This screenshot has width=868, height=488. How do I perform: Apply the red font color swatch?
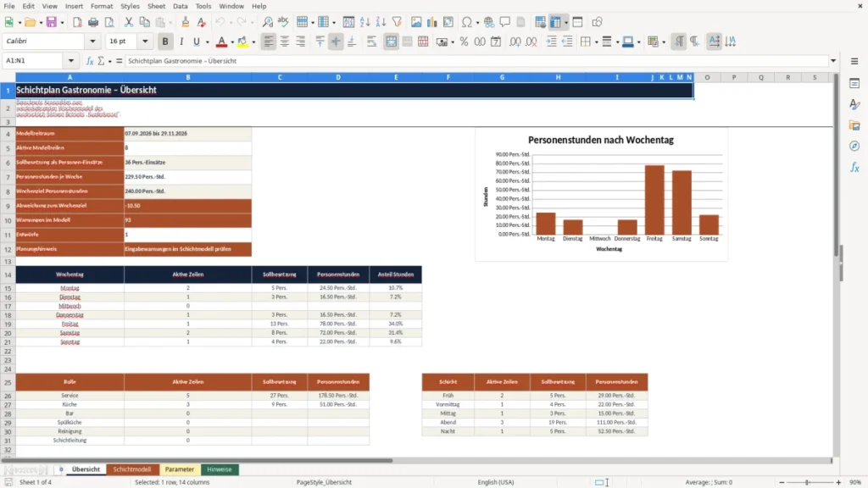(221, 42)
